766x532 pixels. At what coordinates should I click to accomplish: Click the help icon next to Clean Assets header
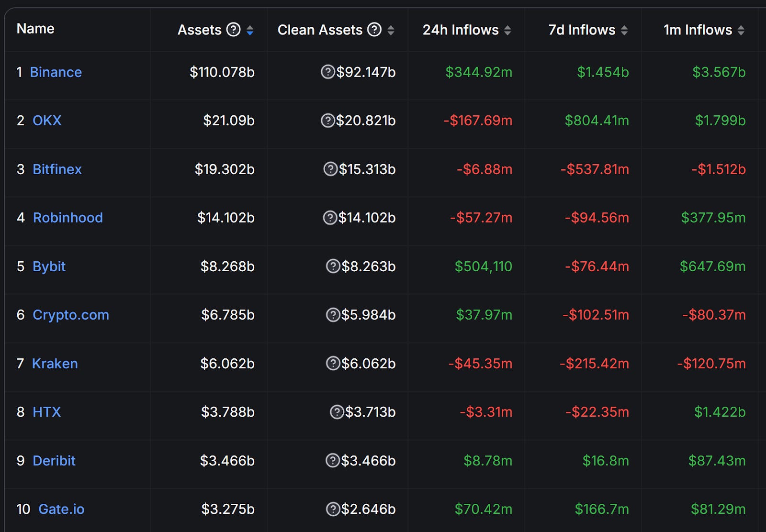[374, 30]
